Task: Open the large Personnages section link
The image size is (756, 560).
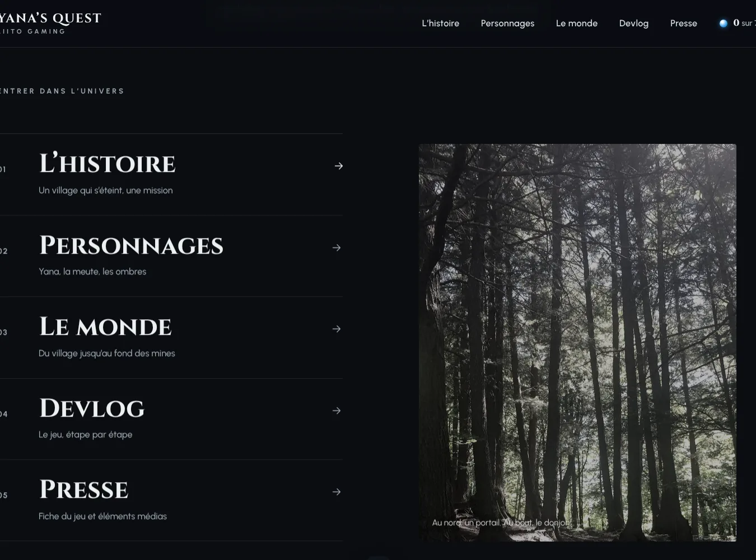Action: [131, 245]
